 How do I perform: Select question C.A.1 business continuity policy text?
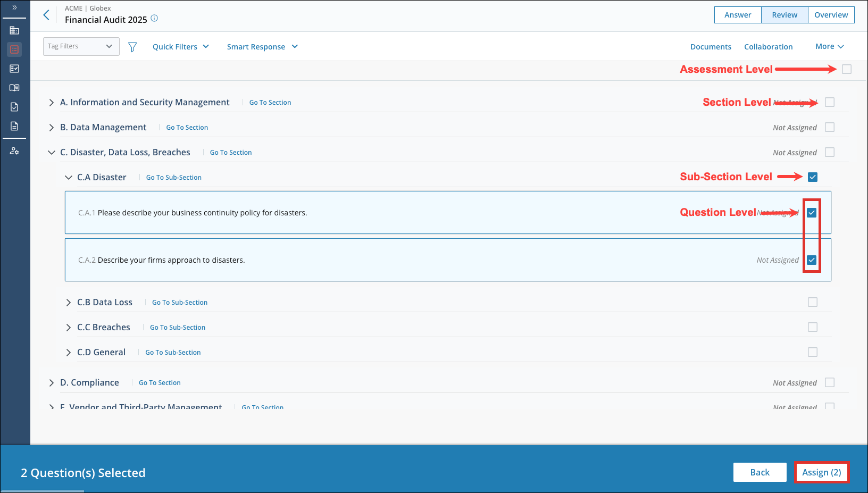(202, 213)
